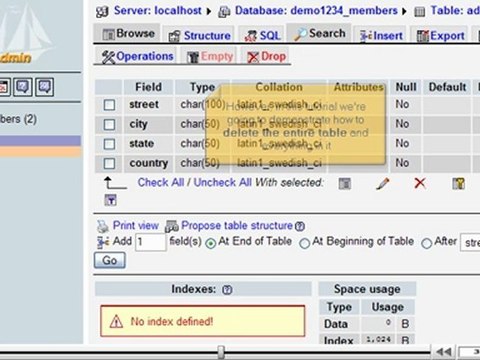This screenshot has height=360, width=480.
Task: Open the Export tab
Action: click(x=440, y=35)
